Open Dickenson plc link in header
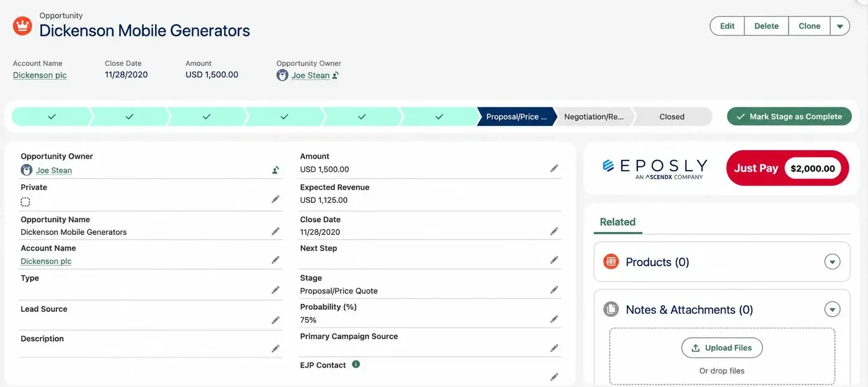Image resolution: width=868 pixels, height=387 pixels. click(x=40, y=75)
